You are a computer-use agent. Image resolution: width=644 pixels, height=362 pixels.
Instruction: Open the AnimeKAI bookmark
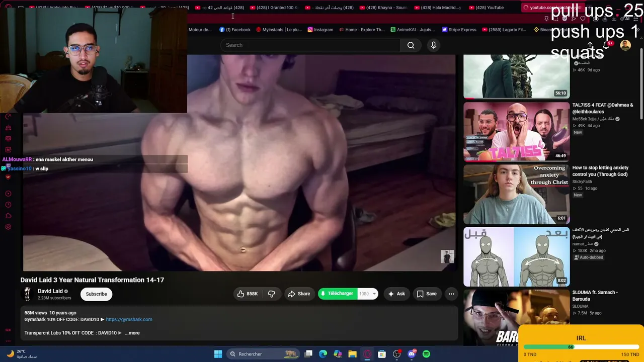413,30
